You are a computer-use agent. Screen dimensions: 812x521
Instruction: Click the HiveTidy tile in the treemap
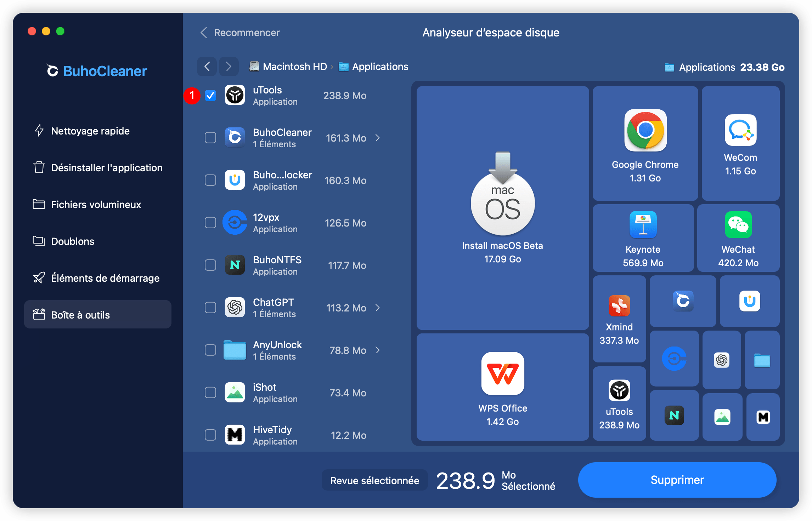pyautogui.click(x=763, y=417)
